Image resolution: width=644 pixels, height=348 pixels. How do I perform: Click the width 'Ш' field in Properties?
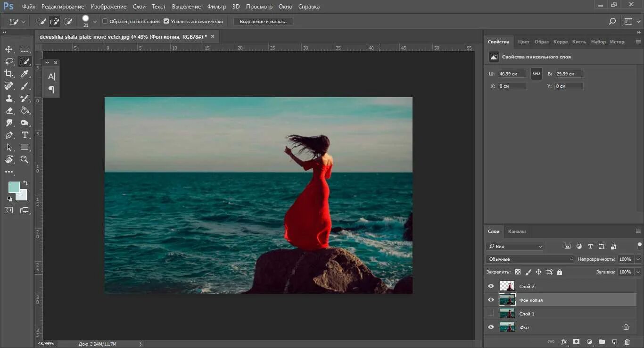(x=512, y=74)
